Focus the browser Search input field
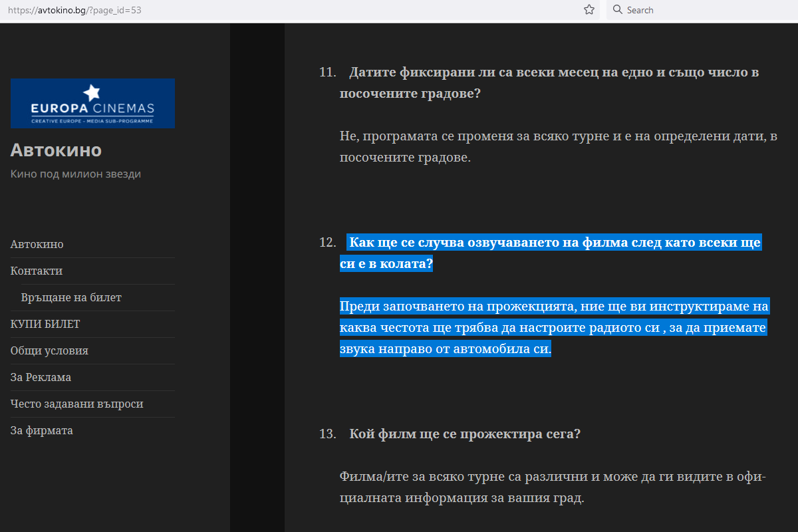798x532 pixels. (x=702, y=10)
